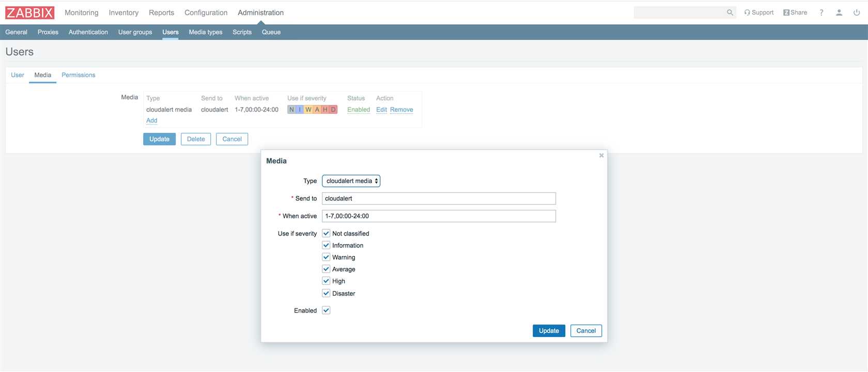868x372 pixels.
Task: Click the When active input field
Action: [x=439, y=216]
